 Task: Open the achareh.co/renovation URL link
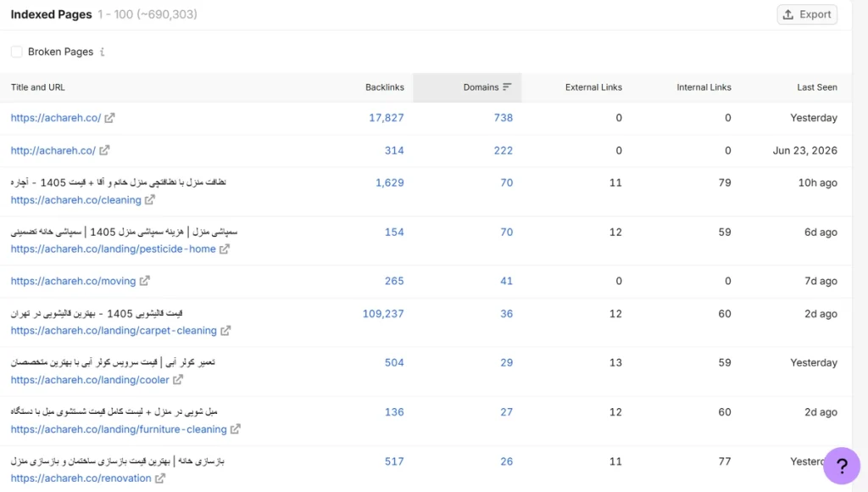click(81, 478)
